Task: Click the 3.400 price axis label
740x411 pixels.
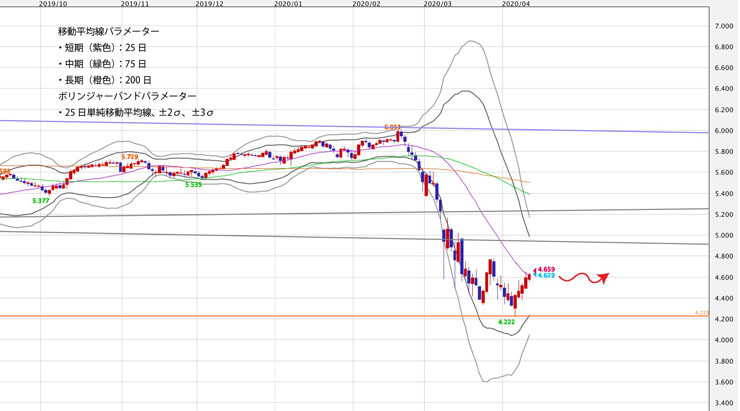Action: click(x=724, y=403)
